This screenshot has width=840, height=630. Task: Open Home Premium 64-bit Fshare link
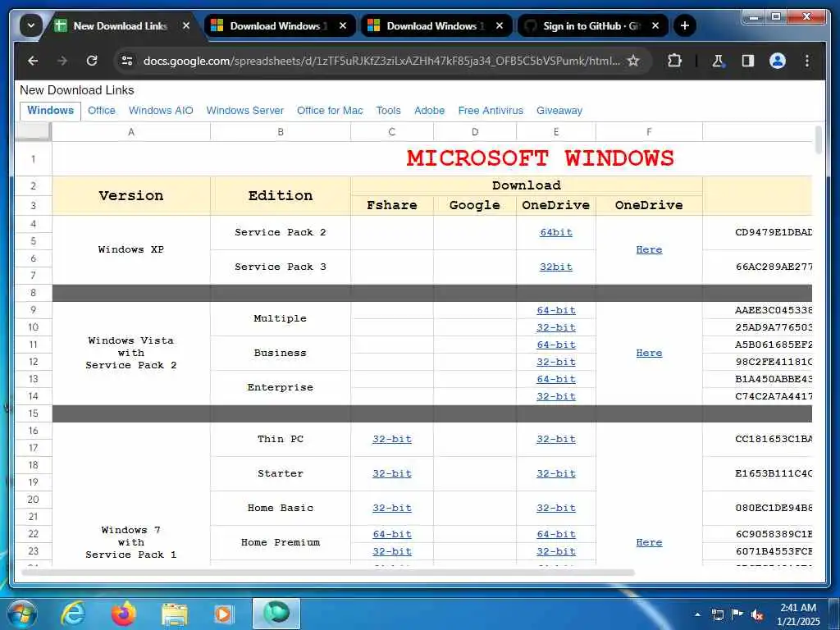point(392,534)
